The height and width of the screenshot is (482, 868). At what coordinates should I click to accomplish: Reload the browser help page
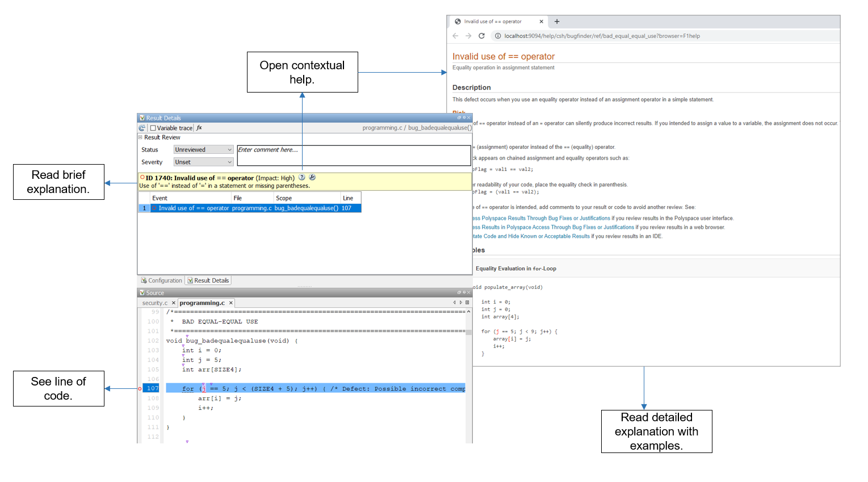[481, 36]
